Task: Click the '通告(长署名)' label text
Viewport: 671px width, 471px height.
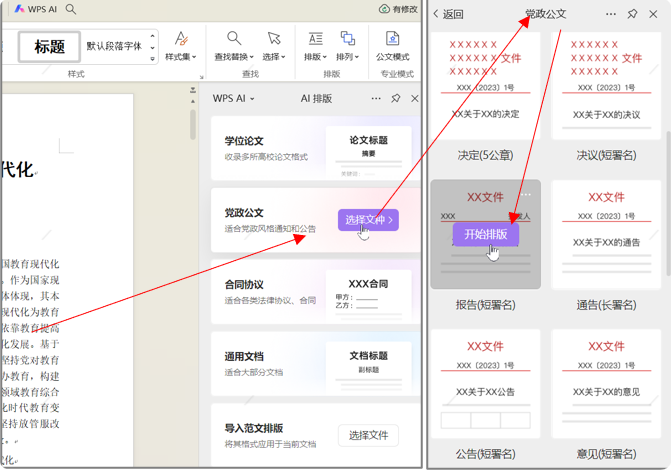Action: tap(606, 305)
